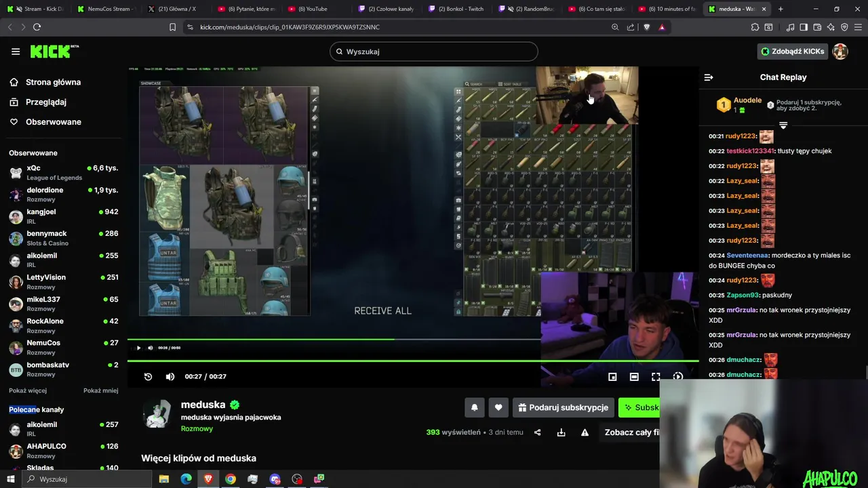
Task: Collapse the Chat Replay panel
Action: 709,77
